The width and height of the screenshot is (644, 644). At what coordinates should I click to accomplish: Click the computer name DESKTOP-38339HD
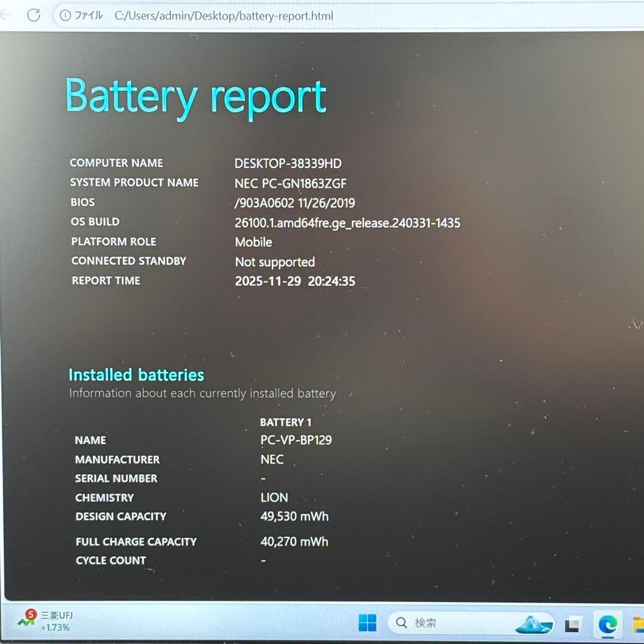[288, 163]
